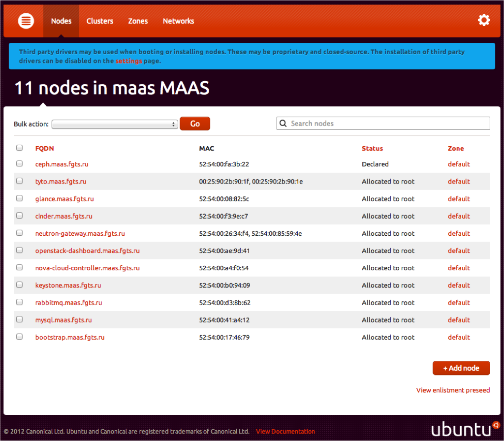Screen dimensions: 504x441
Task: Sort by the Status column header
Action: click(x=372, y=149)
